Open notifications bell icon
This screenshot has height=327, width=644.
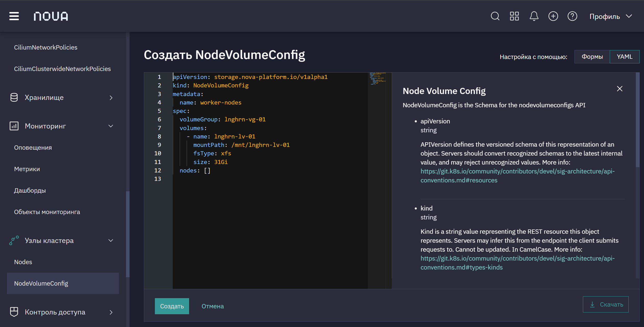(534, 16)
